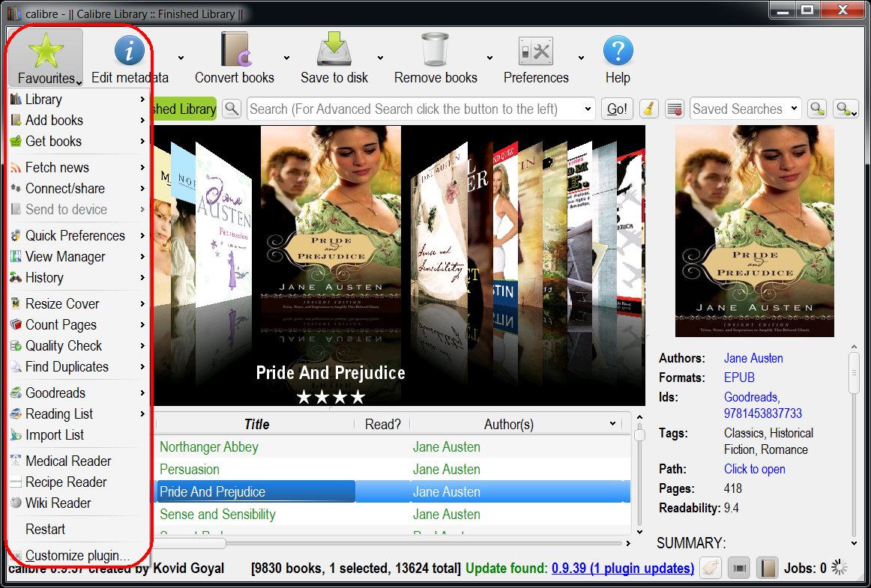This screenshot has height=588, width=871.
Task: Select Recipe Reader menu entry
Action: pos(78,483)
